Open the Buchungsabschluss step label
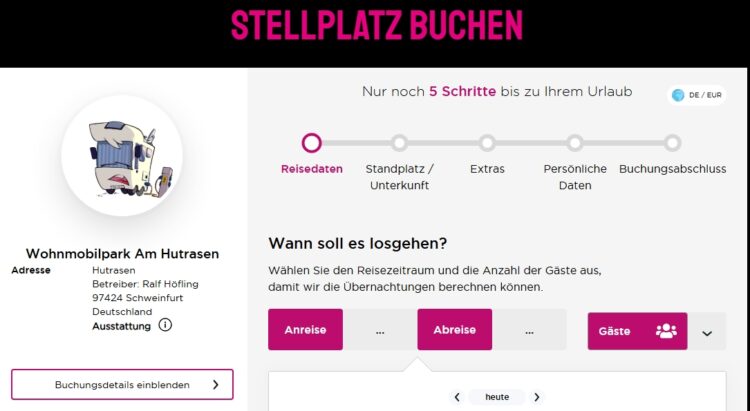Image resolution: width=750 pixels, height=411 pixels. pyautogui.click(x=672, y=169)
